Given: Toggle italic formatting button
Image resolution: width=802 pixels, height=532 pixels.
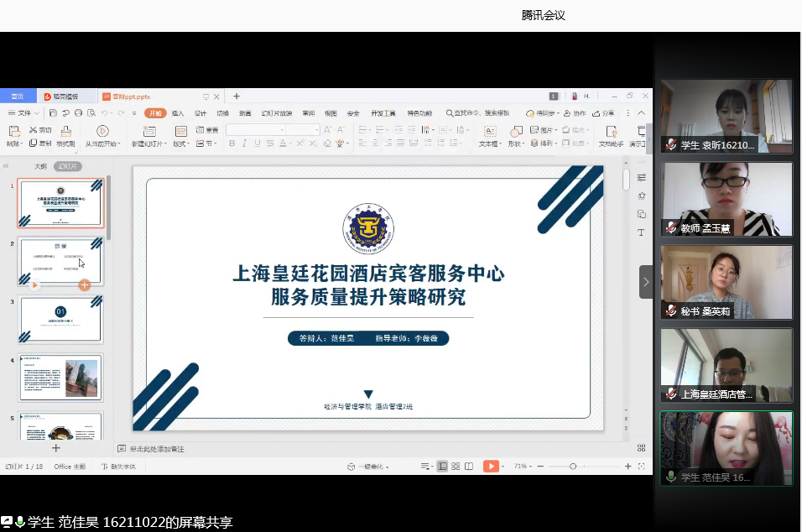Looking at the screenshot, I should (x=244, y=143).
